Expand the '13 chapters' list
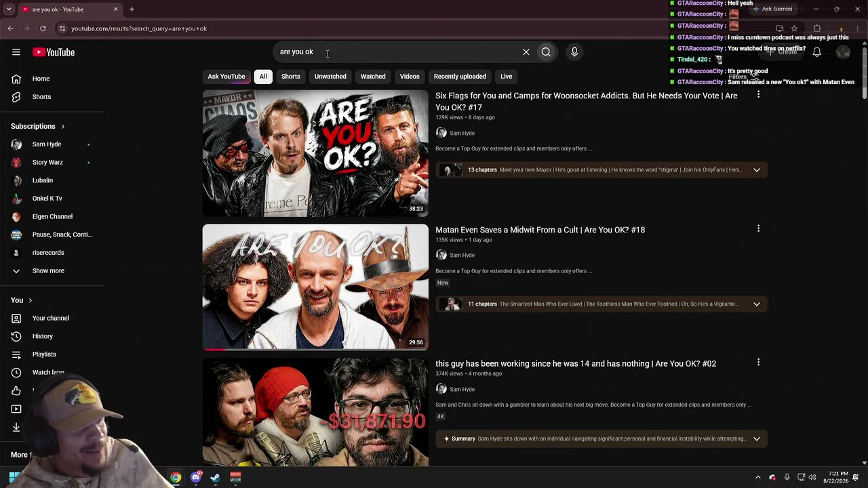 [757, 170]
